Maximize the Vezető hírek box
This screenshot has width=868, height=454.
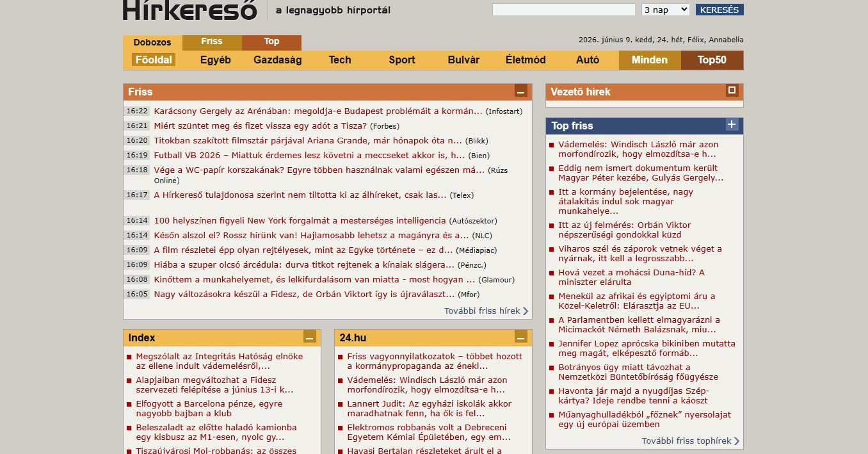point(732,90)
